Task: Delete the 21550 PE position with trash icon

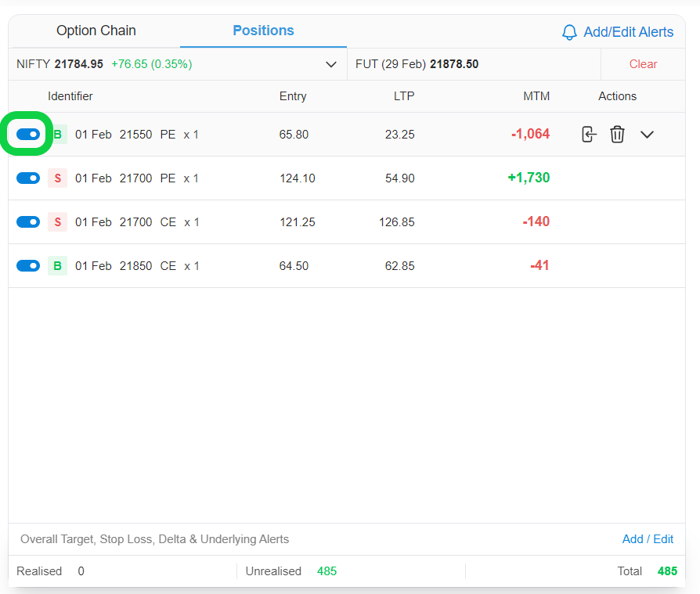Action: coord(617,135)
